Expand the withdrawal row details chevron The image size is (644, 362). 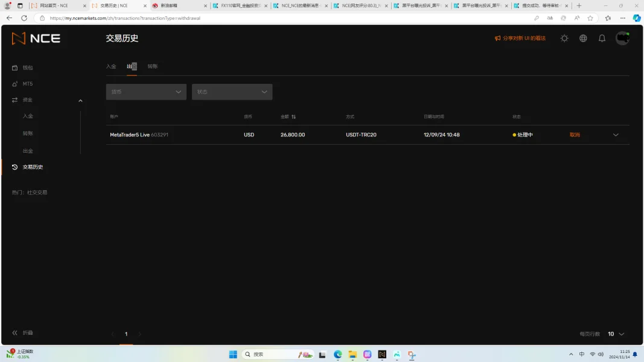tap(616, 135)
